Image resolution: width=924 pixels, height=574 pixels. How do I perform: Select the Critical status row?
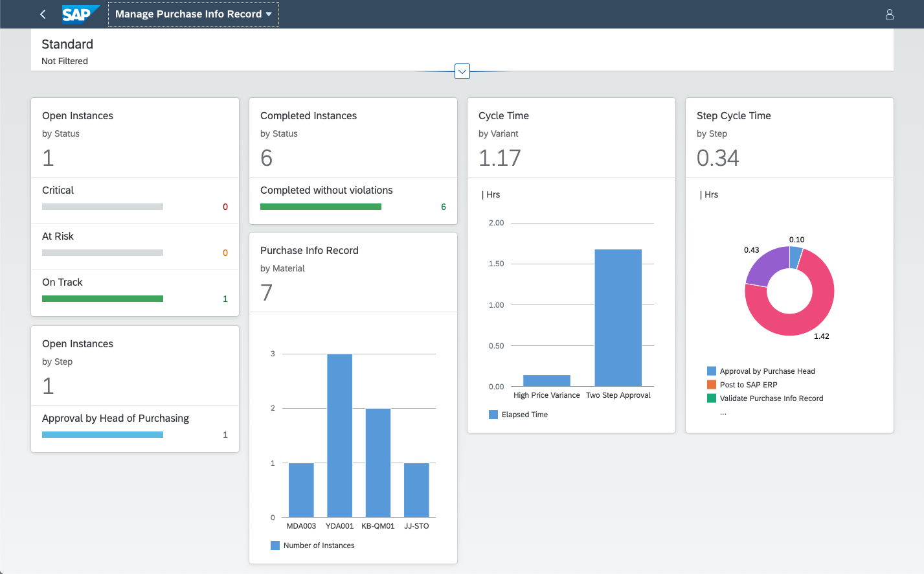tap(135, 201)
